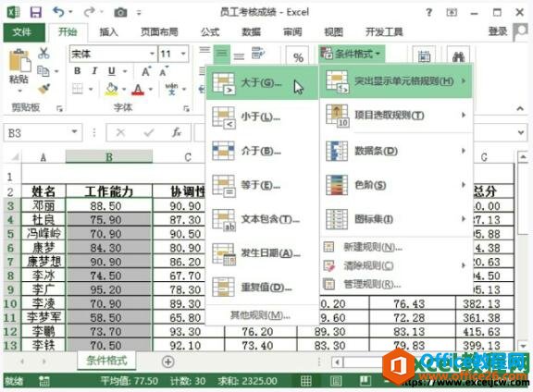Screen dimensions: 533x392
Task: Choose 等于(E)... equal-to rule
Action: coord(262,185)
